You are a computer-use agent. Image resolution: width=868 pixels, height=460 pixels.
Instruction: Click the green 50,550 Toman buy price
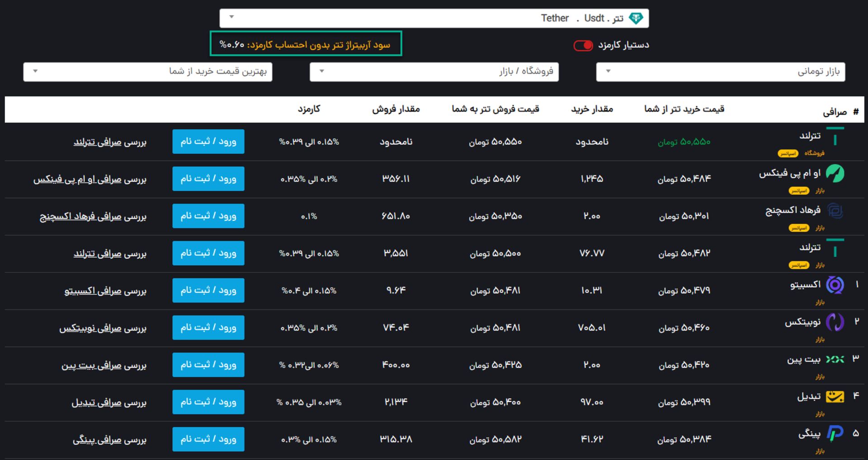[684, 142]
